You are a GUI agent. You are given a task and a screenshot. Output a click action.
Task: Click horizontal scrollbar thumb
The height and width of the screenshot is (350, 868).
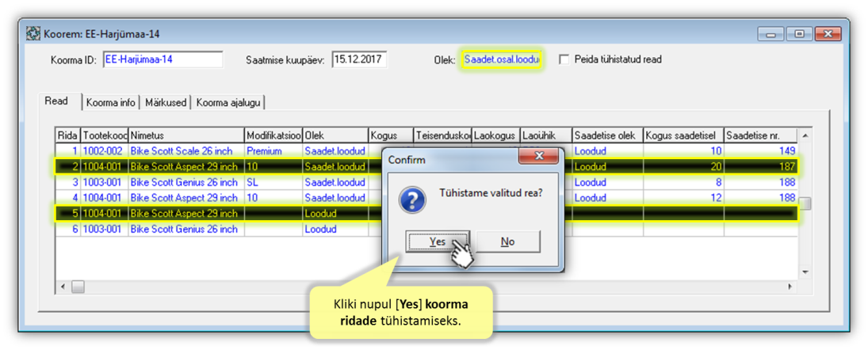point(78,287)
